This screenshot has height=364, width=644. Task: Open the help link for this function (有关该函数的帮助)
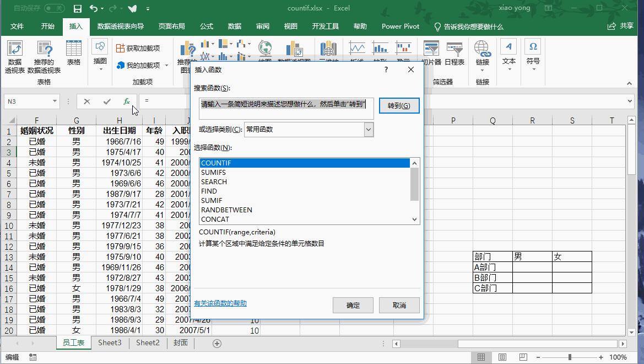[220, 303]
